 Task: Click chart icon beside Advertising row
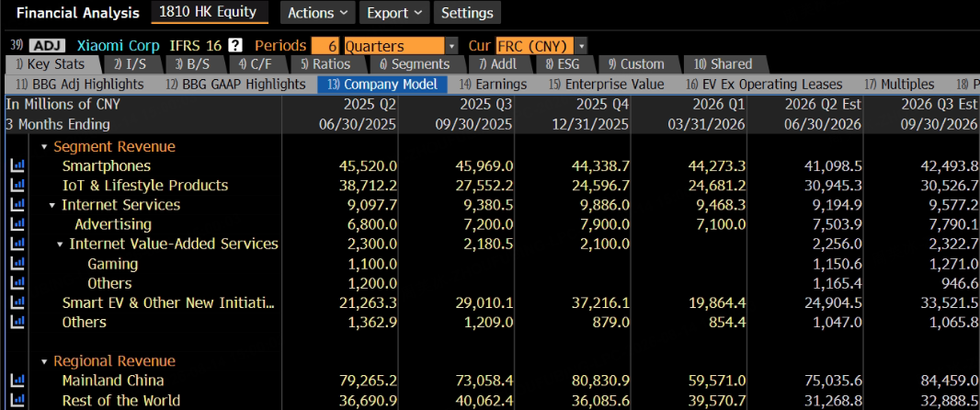(x=17, y=223)
